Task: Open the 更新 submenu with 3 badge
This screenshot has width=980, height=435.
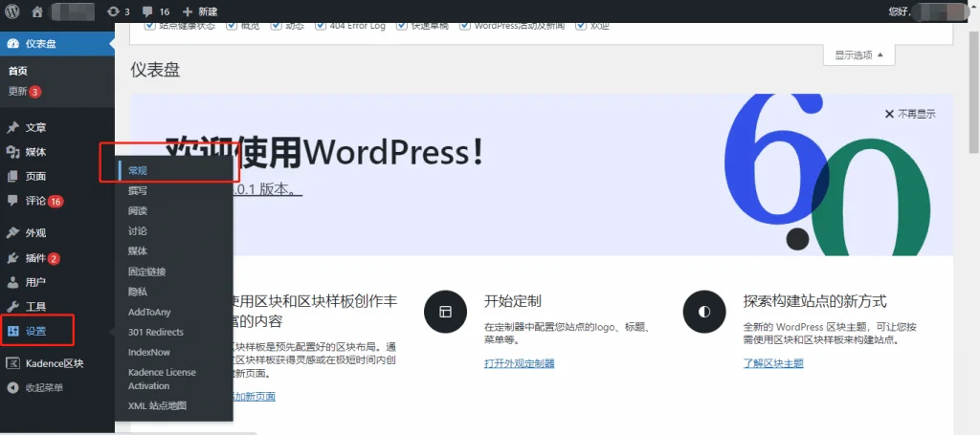Action: tap(24, 92)
